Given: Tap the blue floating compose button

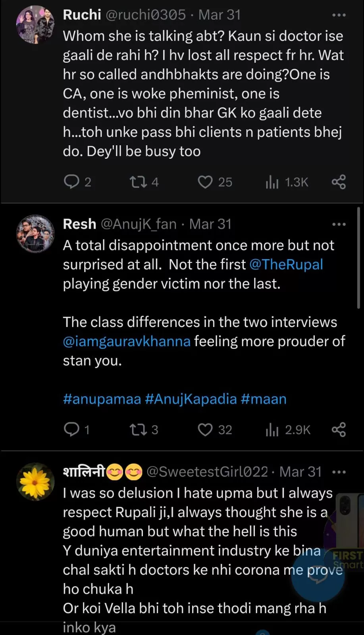Looking at the screenshot, I should (318, 575).
